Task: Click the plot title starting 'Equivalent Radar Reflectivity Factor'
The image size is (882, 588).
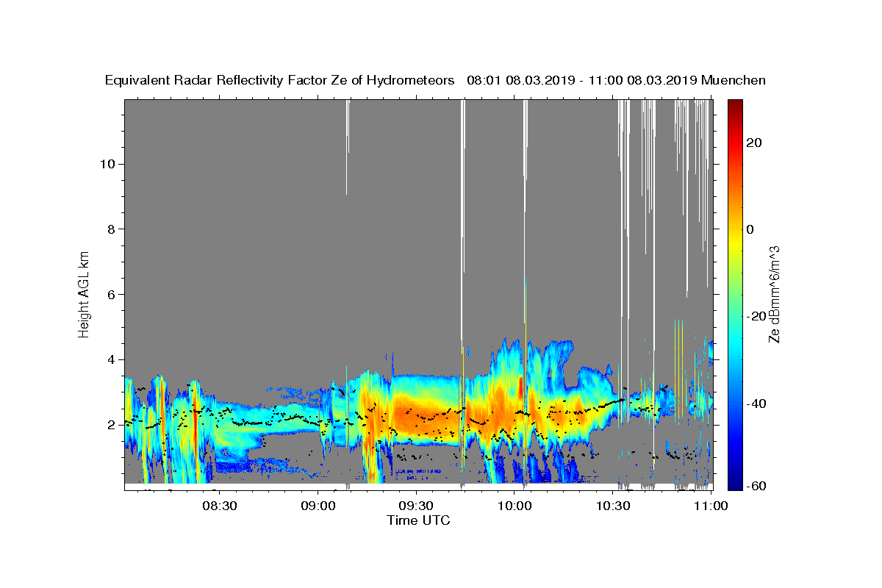Action: click(435, 81)
